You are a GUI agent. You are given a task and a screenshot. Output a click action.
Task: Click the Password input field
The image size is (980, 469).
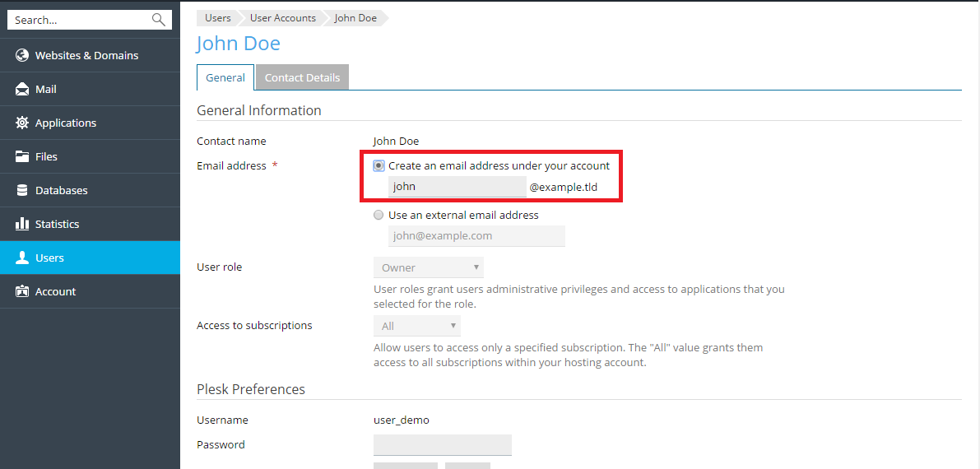pos(442,445)
